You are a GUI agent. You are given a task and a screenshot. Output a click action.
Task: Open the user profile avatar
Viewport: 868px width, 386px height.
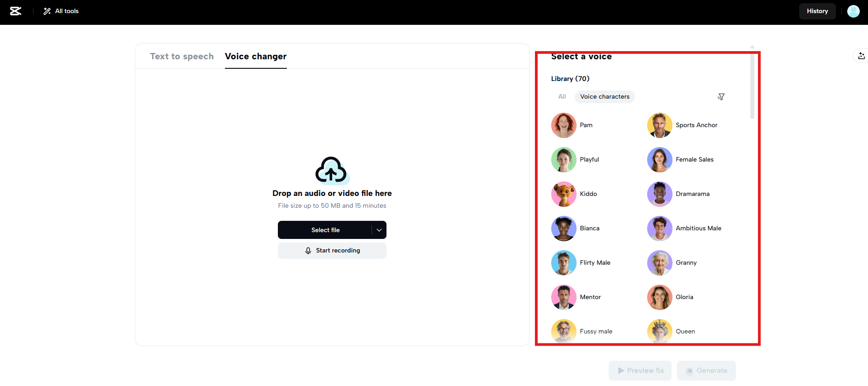[853, 11]
